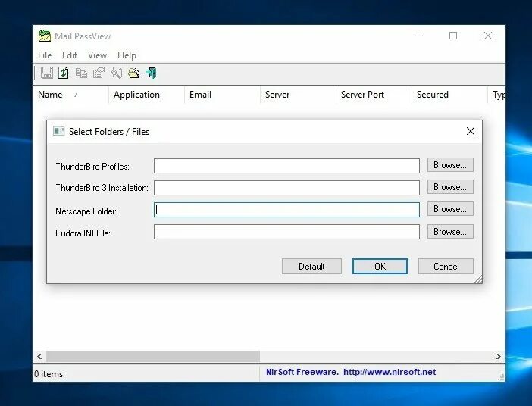Sort by the Server column header
The height and width of the screenshot is (406, 532).
298,95
